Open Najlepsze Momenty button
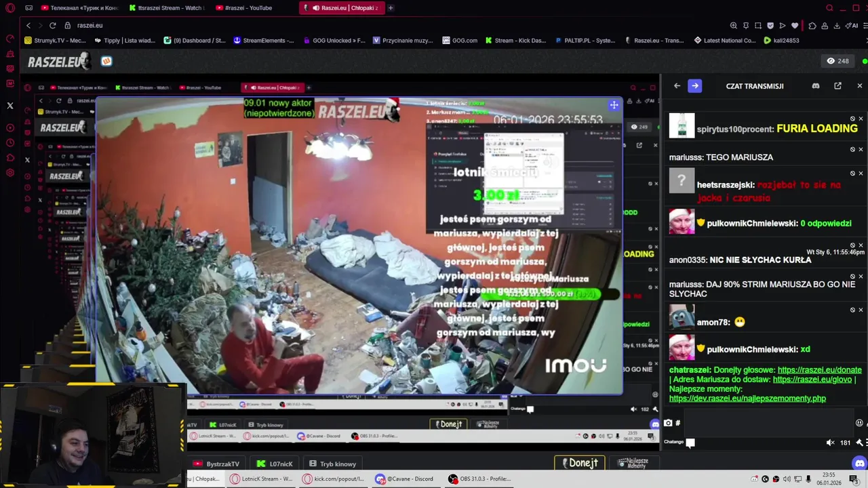The width and height of the screenshot is (868, 488). click(633, 463)
